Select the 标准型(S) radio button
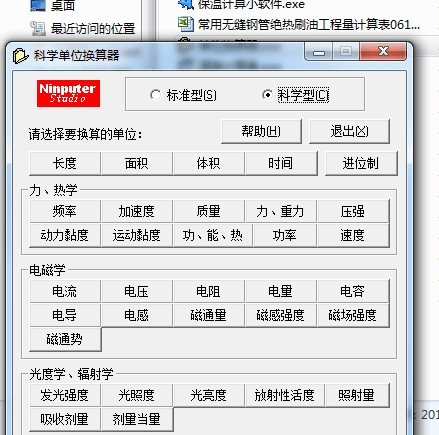 (183, 95)
